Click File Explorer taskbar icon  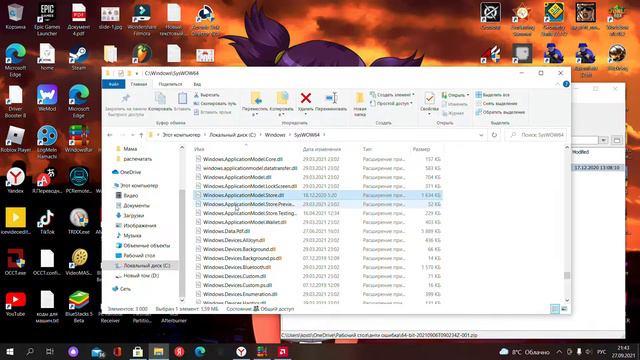(x=158, y=351)
